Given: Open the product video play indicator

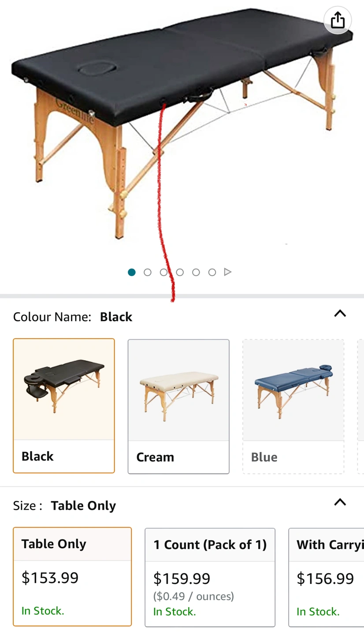Looking at the screenshot, I should click(x=228, y=272).
